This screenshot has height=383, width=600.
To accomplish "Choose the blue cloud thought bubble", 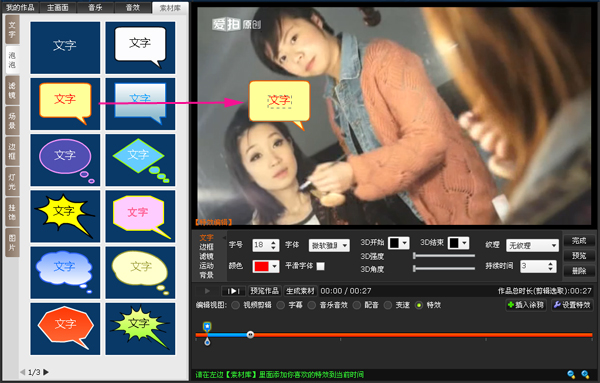I will (65, 272).
